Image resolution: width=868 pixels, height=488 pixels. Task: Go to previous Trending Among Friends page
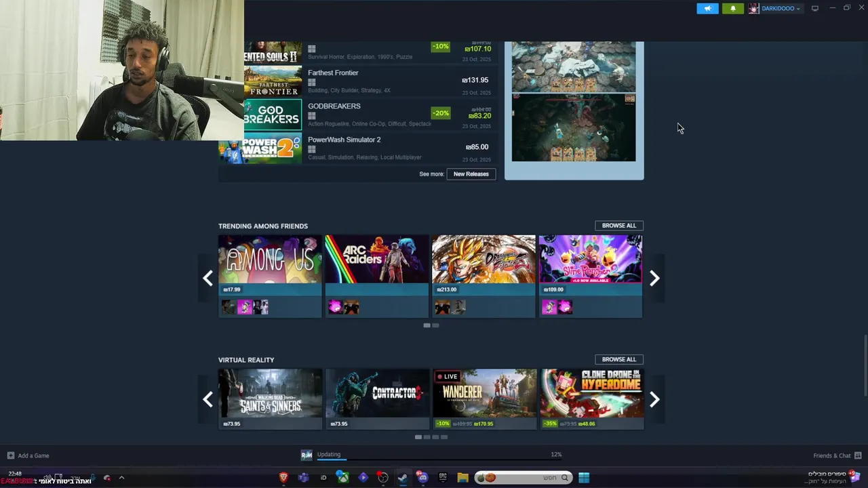coord(208,278)
